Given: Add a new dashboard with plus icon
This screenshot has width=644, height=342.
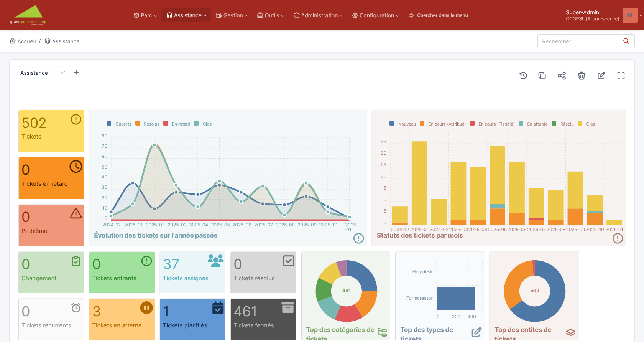Looking at the screenshot, I should [76, 73].
